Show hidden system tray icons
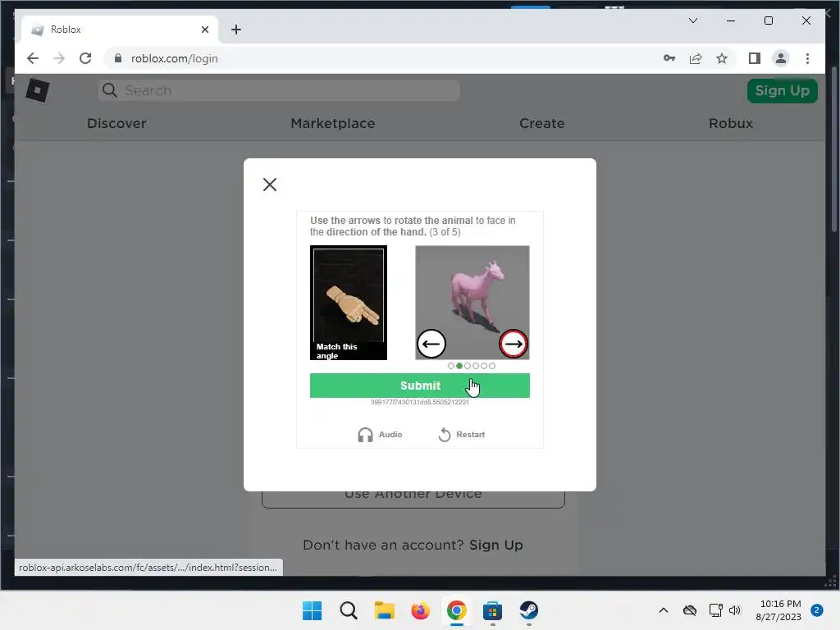 pos(663,610)
